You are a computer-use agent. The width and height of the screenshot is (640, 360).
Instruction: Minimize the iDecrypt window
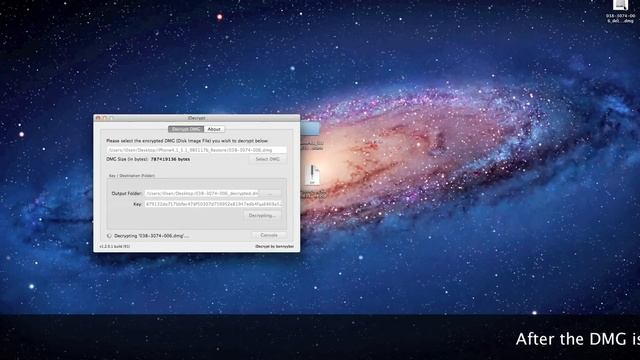click(104, 118)
